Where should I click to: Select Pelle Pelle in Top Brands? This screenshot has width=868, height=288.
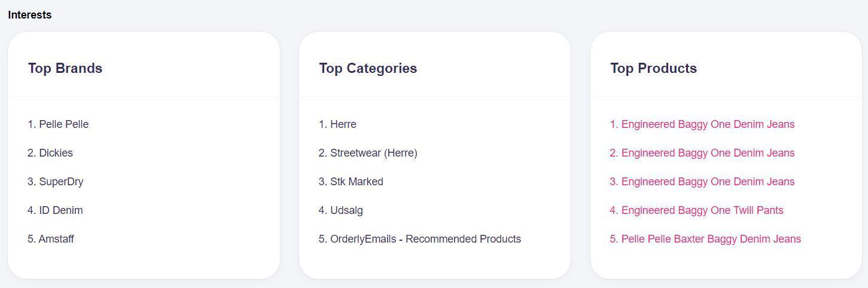(63, 124)
